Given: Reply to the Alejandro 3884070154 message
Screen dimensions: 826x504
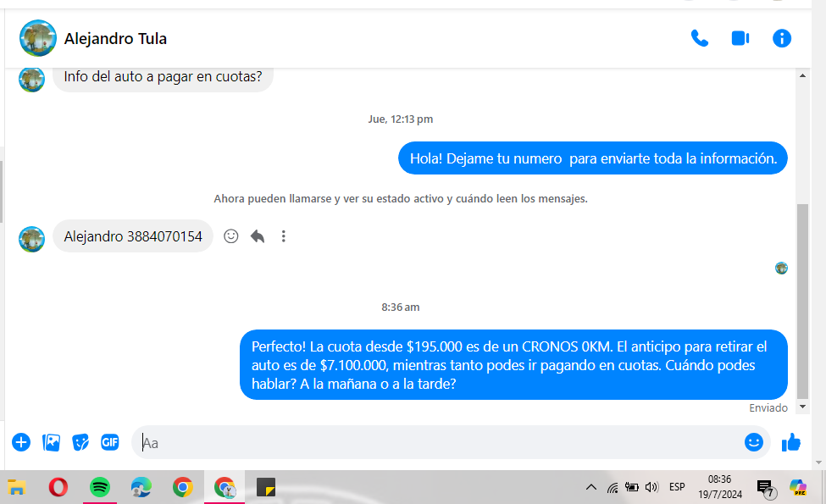Looking at the screenshot, I should [258, 236].
